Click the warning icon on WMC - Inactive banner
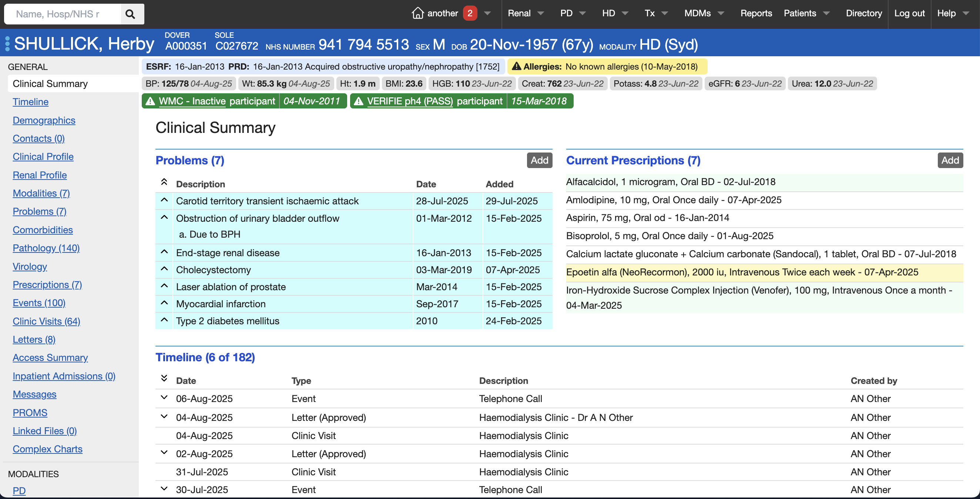The image size is (980, 499). (x=150, y=101)
